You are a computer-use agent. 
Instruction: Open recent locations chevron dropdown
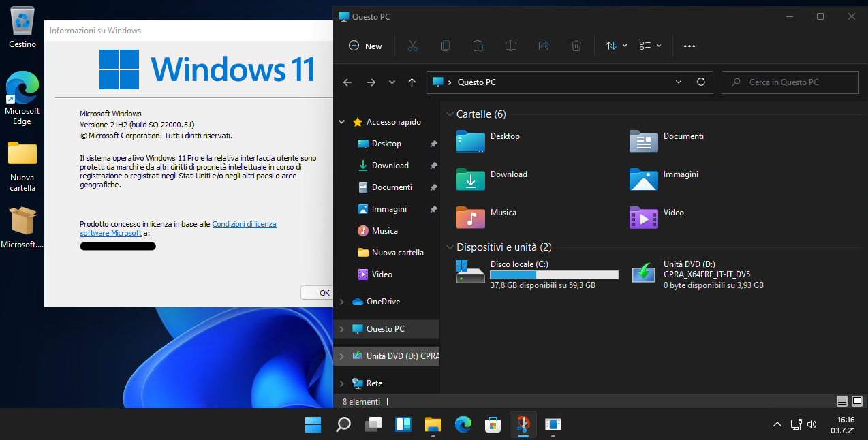[392, 82]
